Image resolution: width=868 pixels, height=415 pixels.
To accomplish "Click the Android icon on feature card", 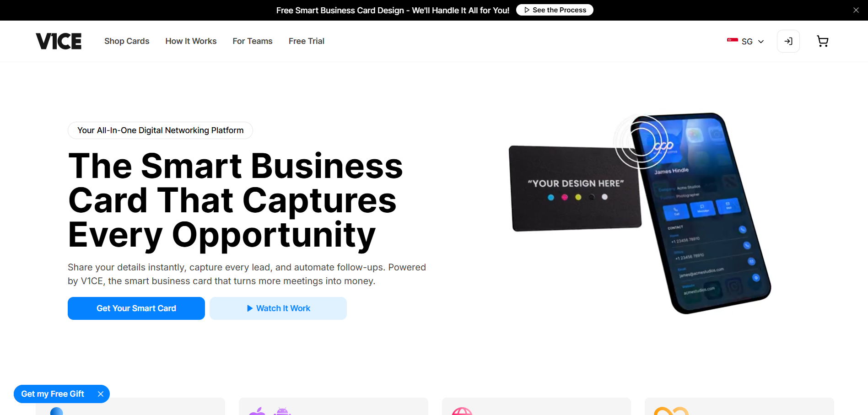I will click(x=282, y=411).
